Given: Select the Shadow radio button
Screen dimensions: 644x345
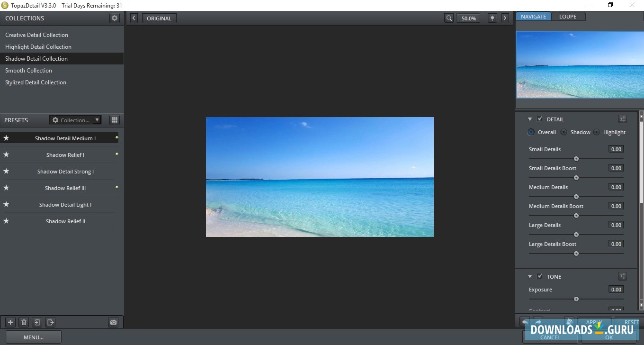Looking at the screenshot, I should 563,132.
